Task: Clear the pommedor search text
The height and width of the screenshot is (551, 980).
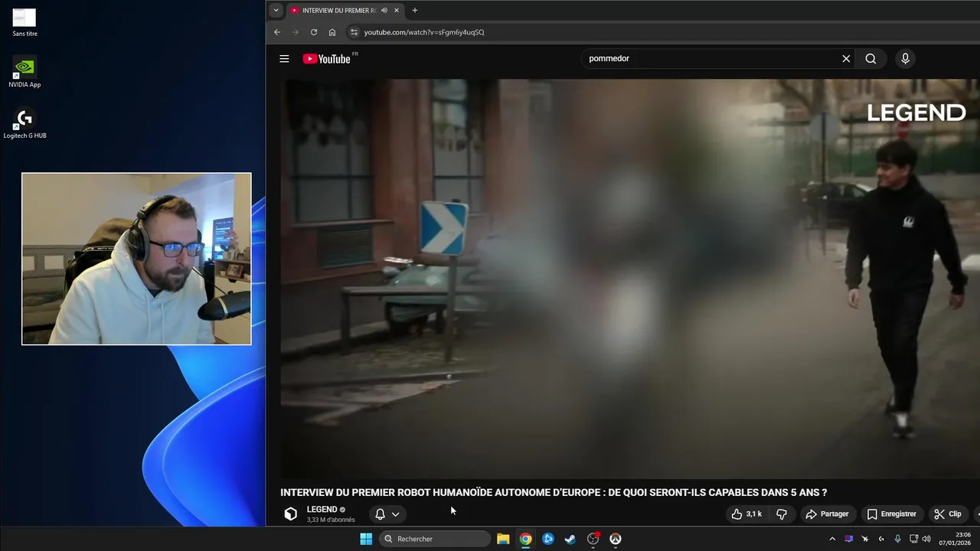Action: point(846,59)
